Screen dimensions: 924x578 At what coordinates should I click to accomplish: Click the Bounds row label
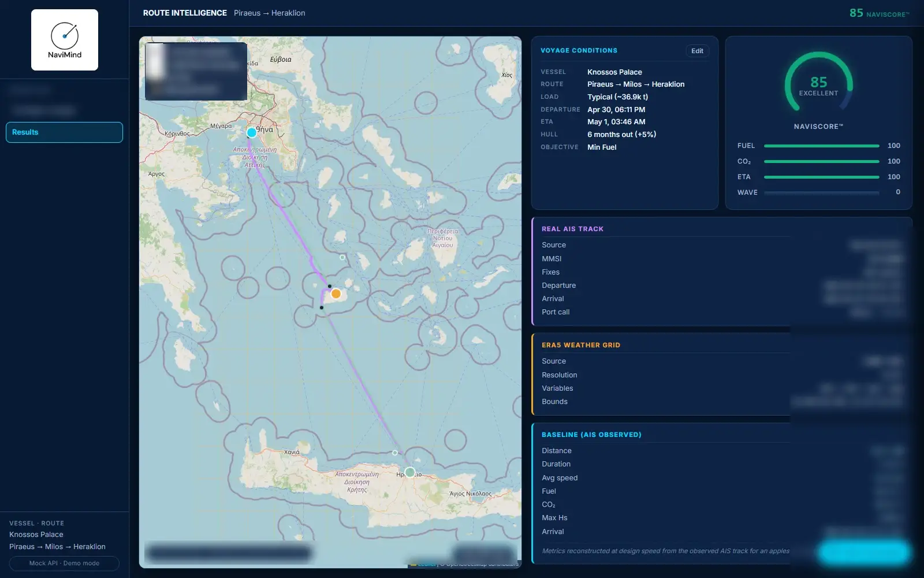[554, 402]
